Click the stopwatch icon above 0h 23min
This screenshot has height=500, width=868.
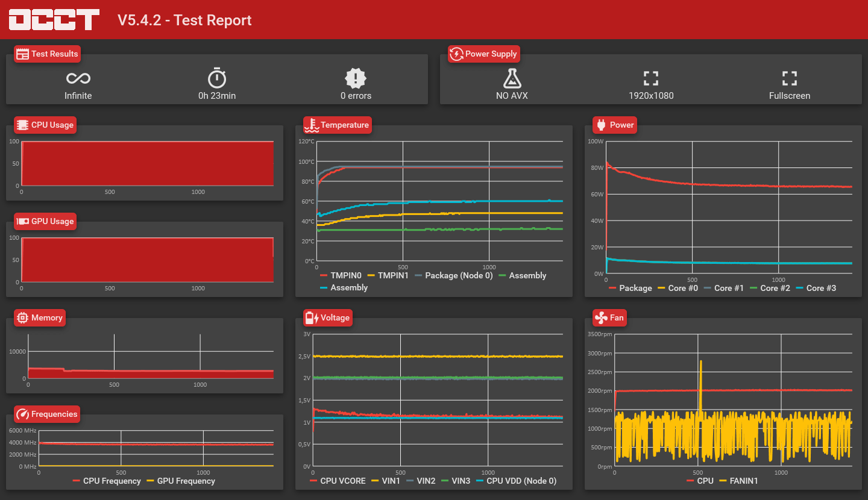[x=217, y=78]
